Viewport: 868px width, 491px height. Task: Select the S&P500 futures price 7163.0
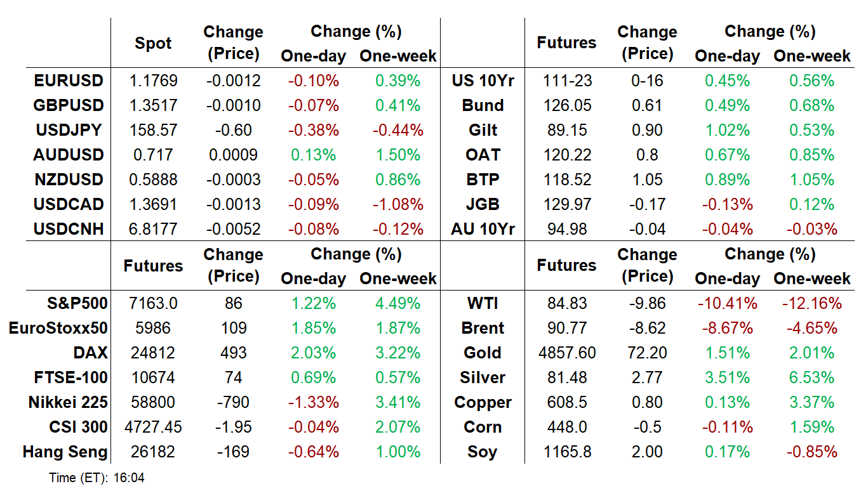pos(154,303)
